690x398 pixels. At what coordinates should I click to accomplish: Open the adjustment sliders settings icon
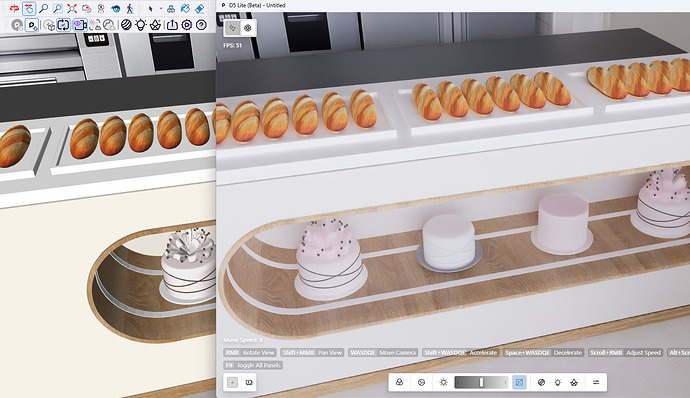pos(596,382)
